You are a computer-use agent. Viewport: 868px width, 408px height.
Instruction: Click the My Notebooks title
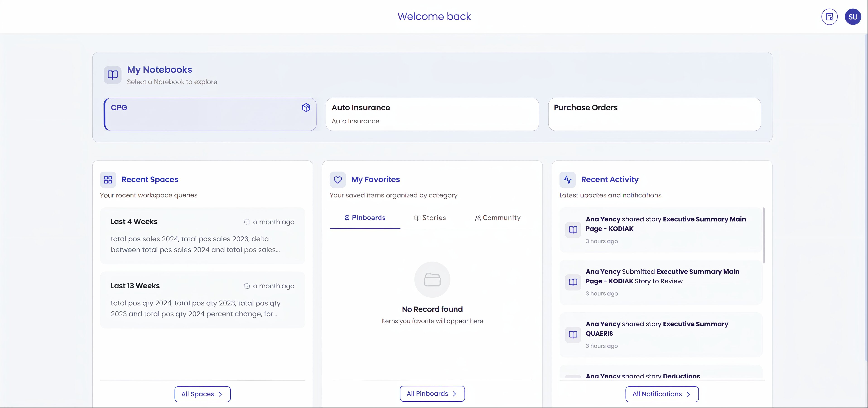pyautogui.click(x=159, y=70)
